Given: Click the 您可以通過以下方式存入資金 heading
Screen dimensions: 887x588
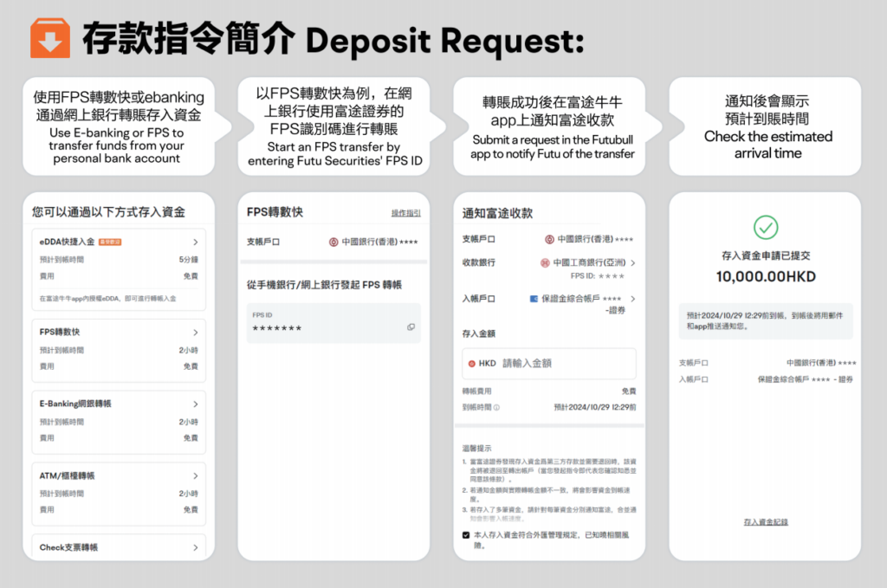Looking at the screenshot, I should point(108,212).
